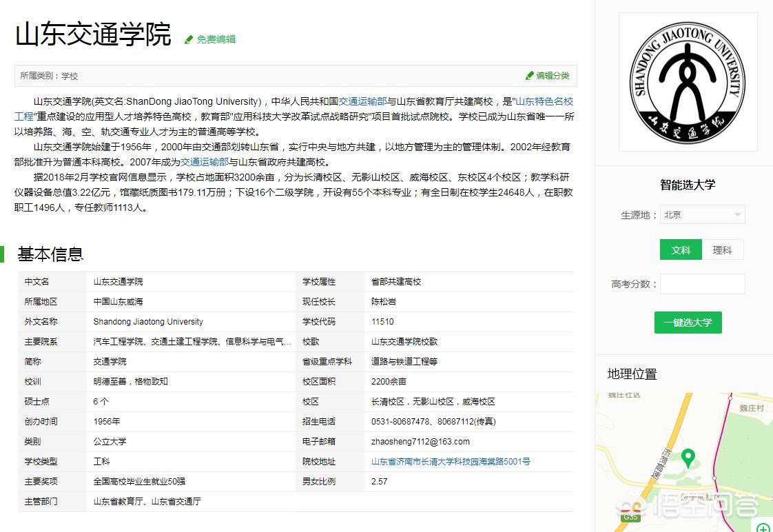Select the 学校代码 value 11510

click(x=382, y=322)
